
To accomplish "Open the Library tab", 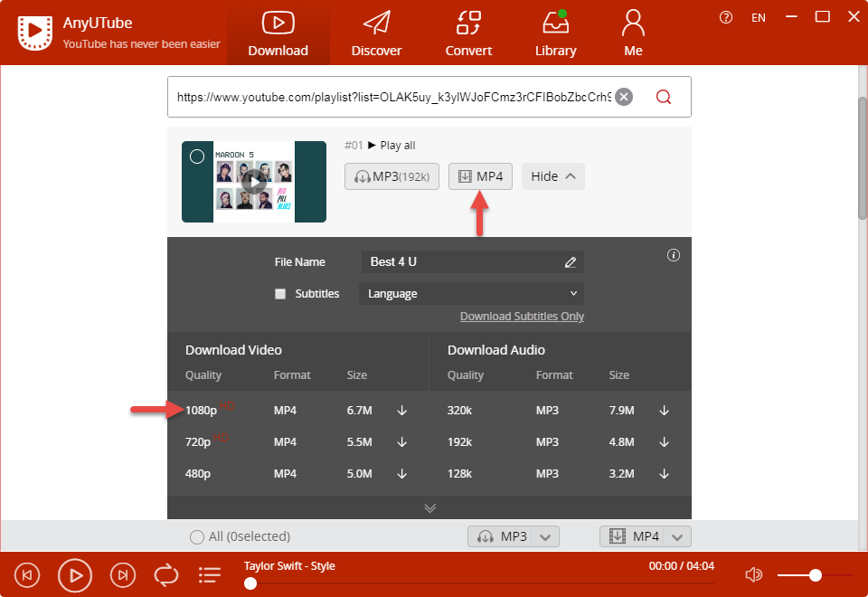I will pyautogui.click(x=556, y=33).
